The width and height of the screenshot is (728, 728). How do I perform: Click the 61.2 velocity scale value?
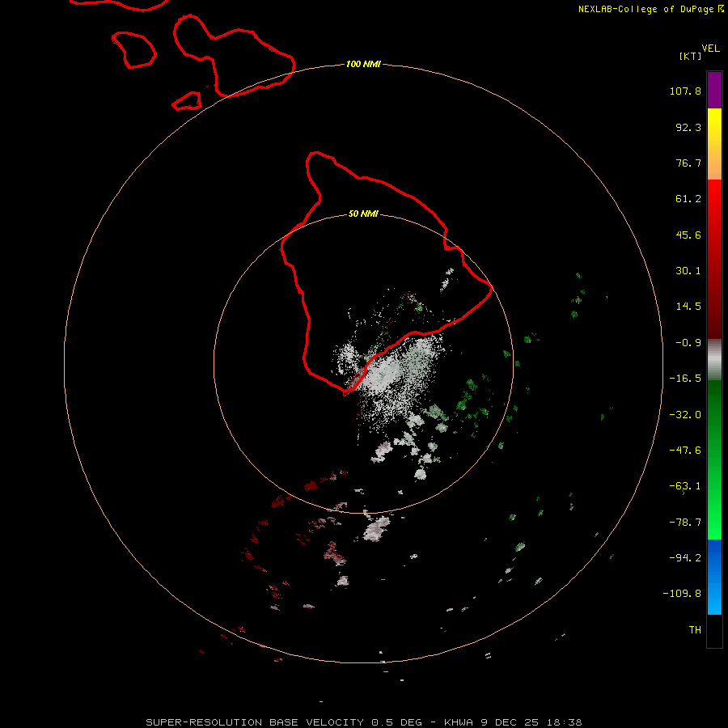click(x=688, y=199)
